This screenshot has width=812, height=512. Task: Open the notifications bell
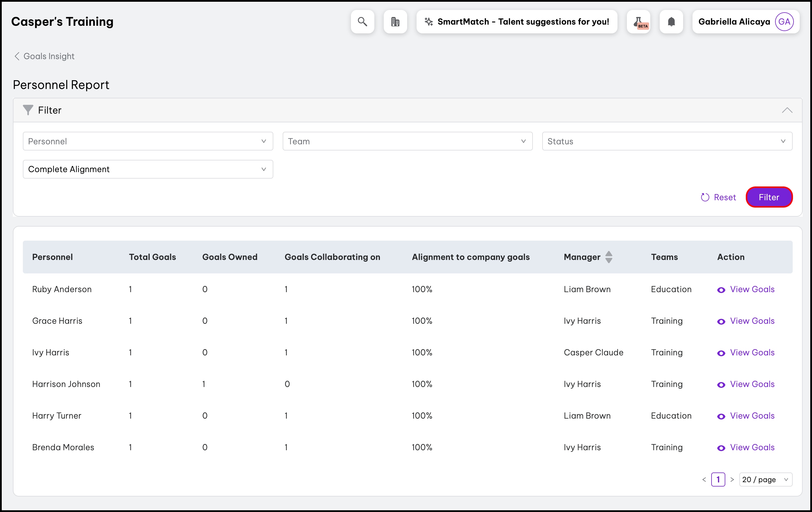tap(671, 22)
